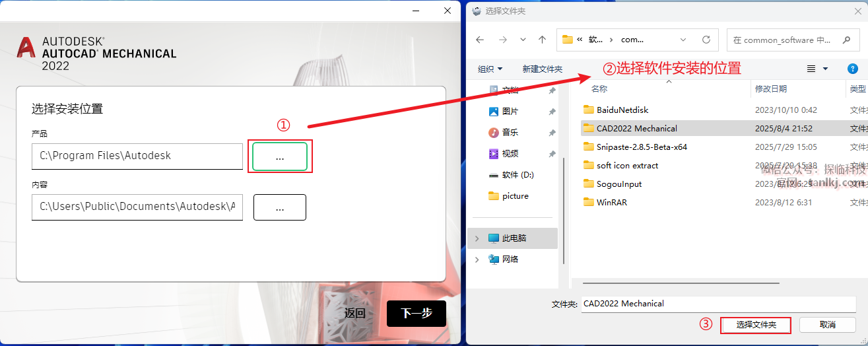This screenshot has height=346, width=868.
Task: Open the help icon in file dialog
Action: click(852, 69)
